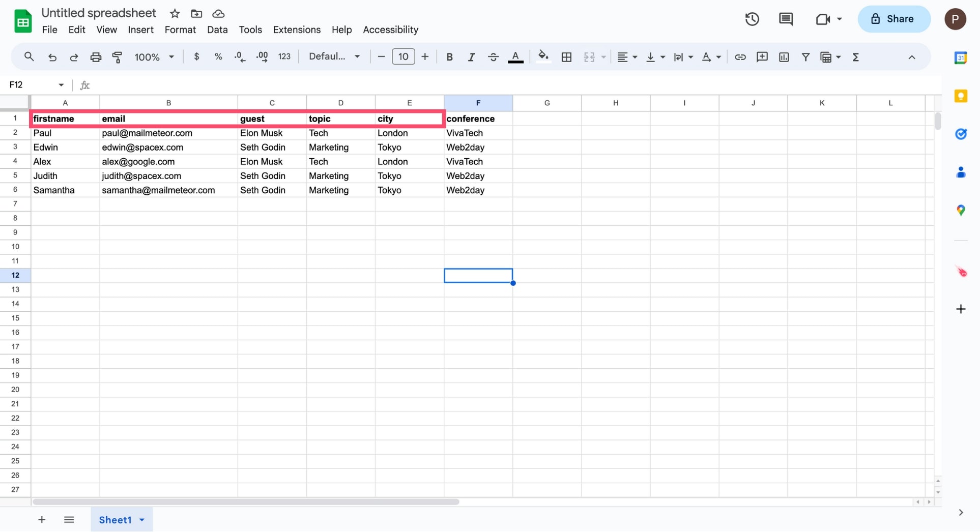Open the Accessibility menu

[x=390, y=29]
